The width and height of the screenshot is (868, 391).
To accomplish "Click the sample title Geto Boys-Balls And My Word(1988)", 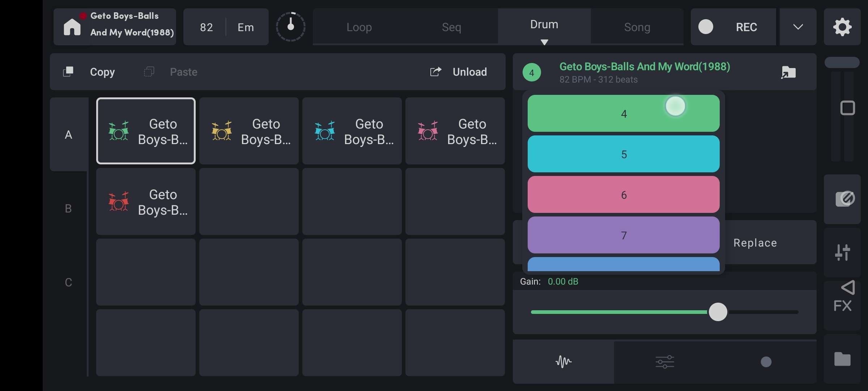I will [644, 67].
